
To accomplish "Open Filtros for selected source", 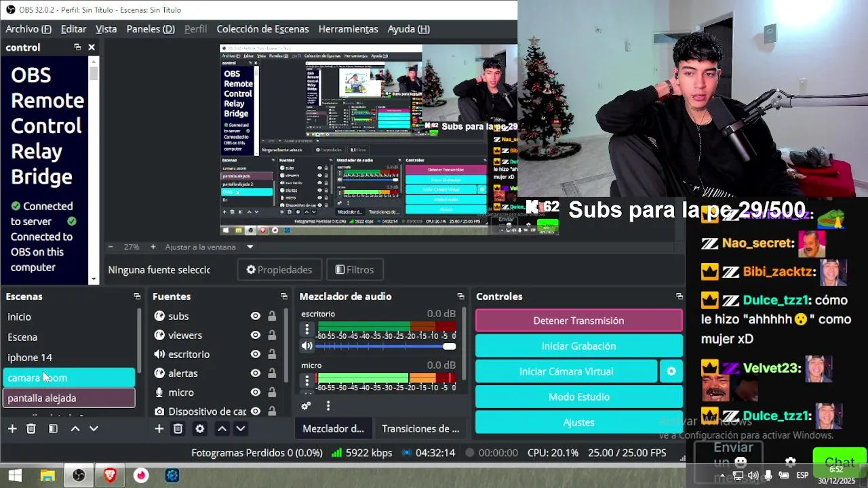I will (355, 270).
